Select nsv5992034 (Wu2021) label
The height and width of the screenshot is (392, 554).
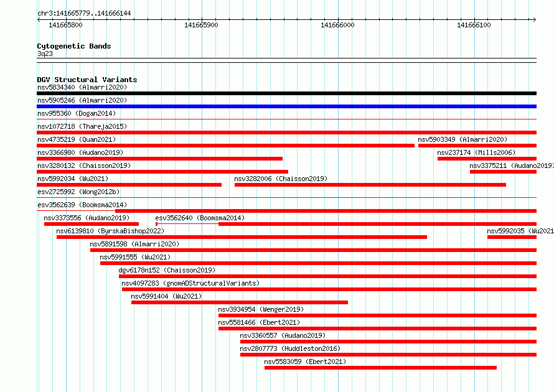(73, 179)
